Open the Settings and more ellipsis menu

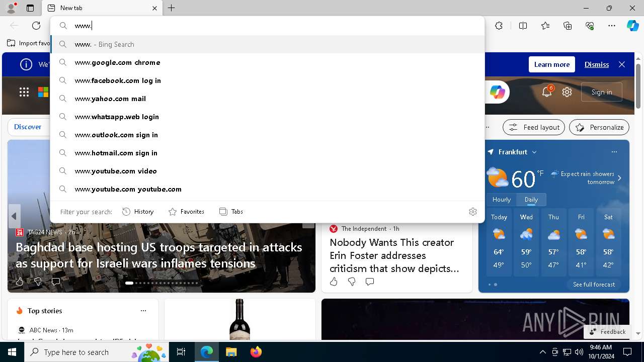[x=612, y=26]
